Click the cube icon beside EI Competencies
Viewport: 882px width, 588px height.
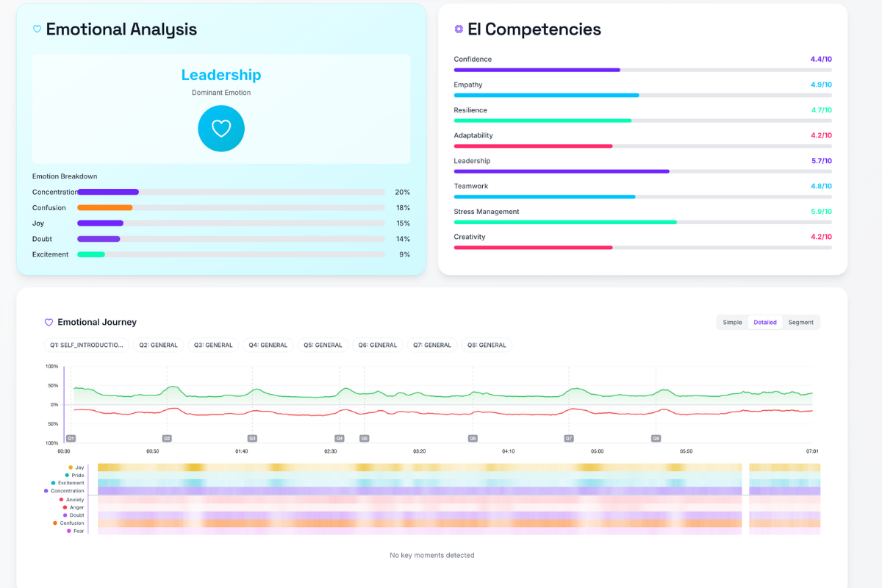[459, 29]
